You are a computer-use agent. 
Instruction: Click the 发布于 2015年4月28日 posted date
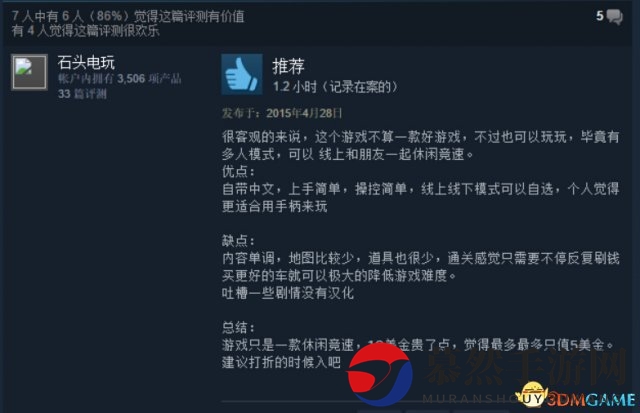click(282, 113)
